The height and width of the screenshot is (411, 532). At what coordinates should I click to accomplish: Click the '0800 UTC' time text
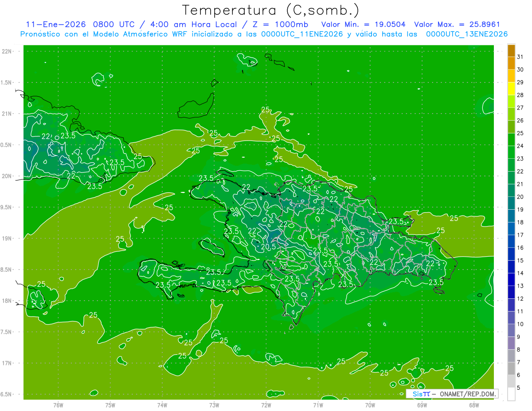(113, 24)
